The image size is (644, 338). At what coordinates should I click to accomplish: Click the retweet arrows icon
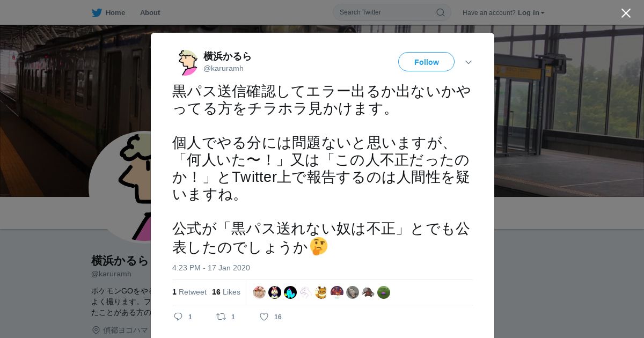[x=221, y=317]
